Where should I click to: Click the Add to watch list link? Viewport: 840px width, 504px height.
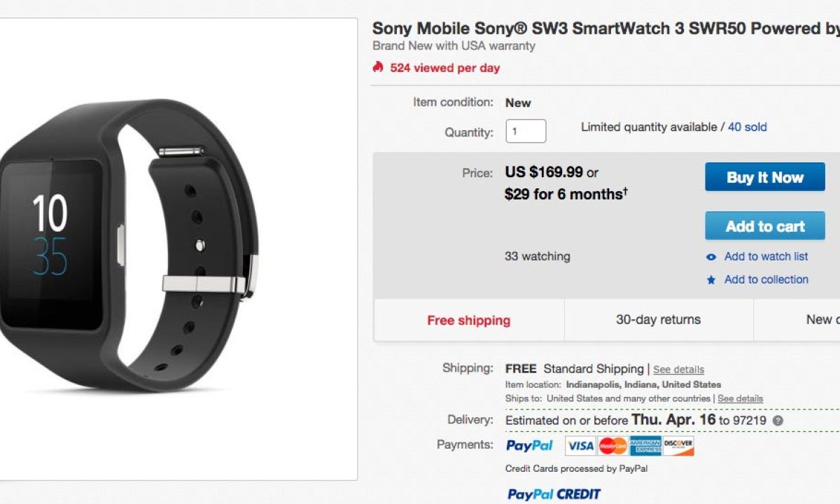tap(766, 256)
